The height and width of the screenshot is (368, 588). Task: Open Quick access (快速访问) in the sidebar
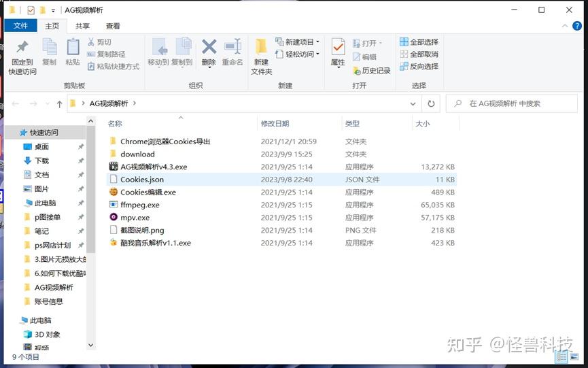point(44,133)
